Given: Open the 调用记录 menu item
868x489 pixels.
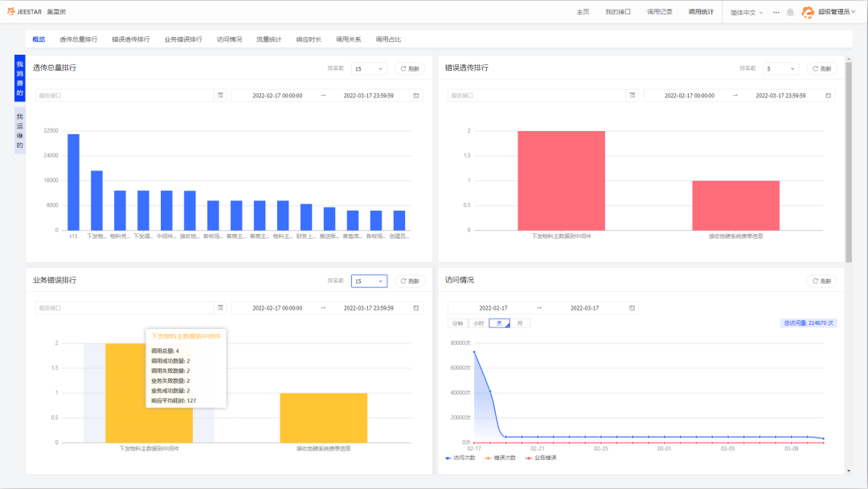Looking at the screenshot, I should pyautogui.click(x=660, y=12).
